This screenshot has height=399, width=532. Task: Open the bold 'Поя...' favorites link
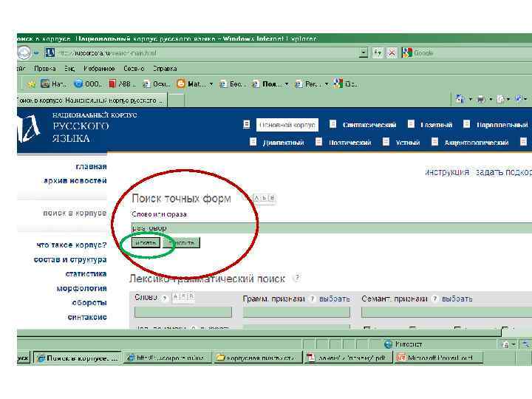pos(267,83)
